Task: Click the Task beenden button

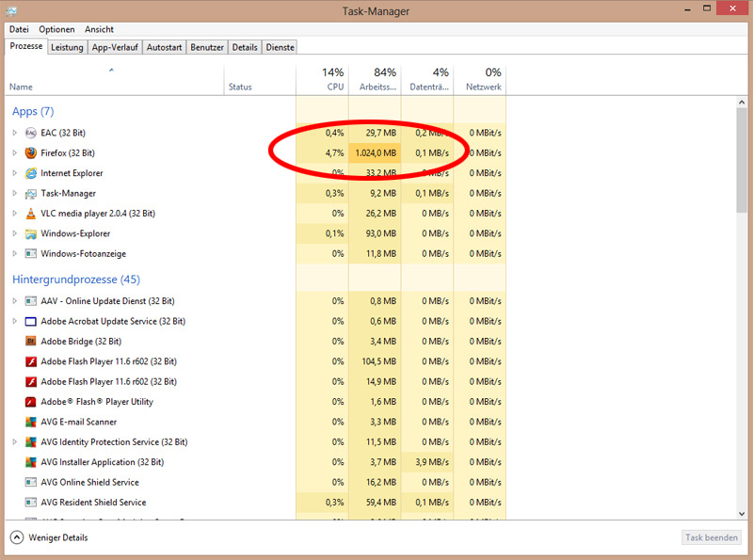Action: [712, 537]
